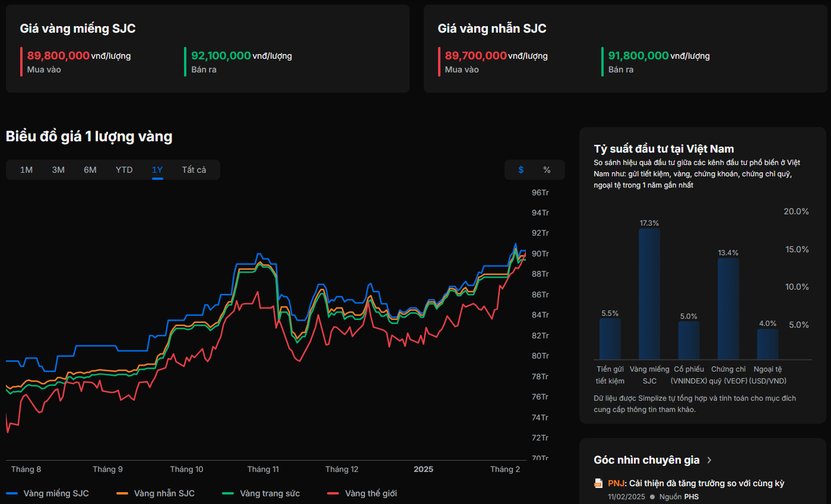This screenshot has height=504, width=831.
Task: Click the orange Vàng nhẫn SJC legend marker
Action: [x=122, y=493]
